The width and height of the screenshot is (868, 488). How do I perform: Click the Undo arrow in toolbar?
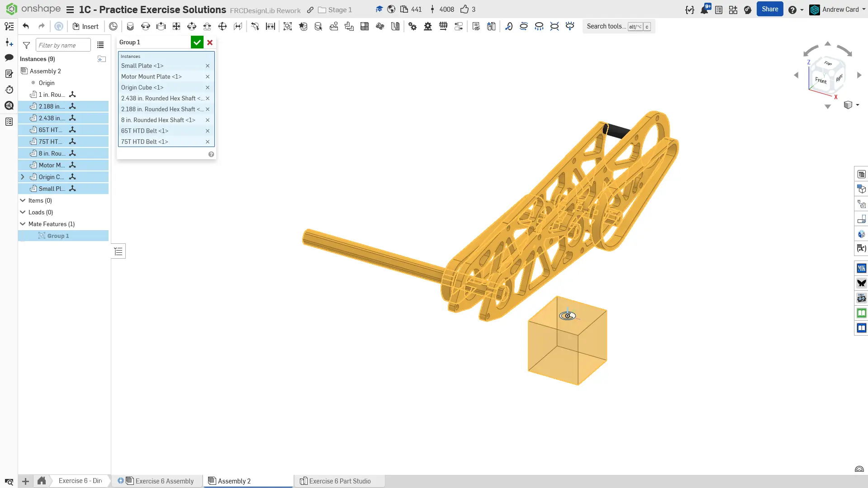(26, 26)
